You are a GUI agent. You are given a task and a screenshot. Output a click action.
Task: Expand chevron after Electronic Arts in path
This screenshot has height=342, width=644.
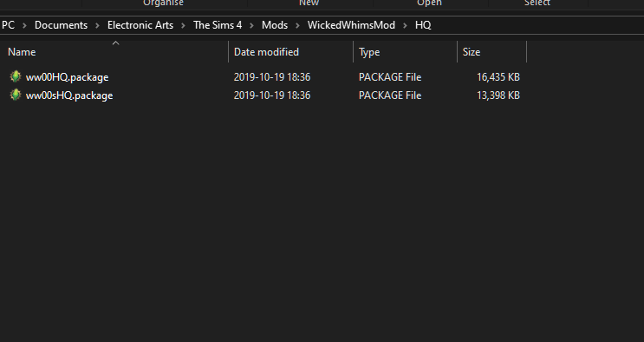coord(183,25)
